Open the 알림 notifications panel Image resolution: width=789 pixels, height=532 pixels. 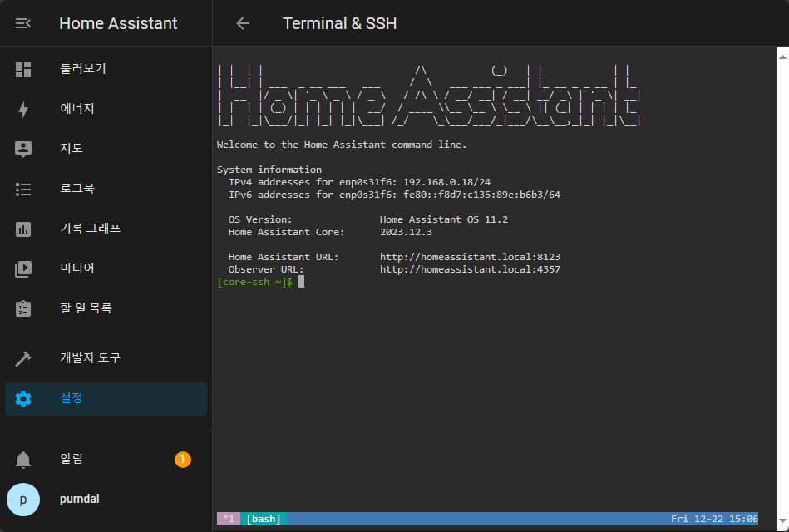click(x=106, y=460)
